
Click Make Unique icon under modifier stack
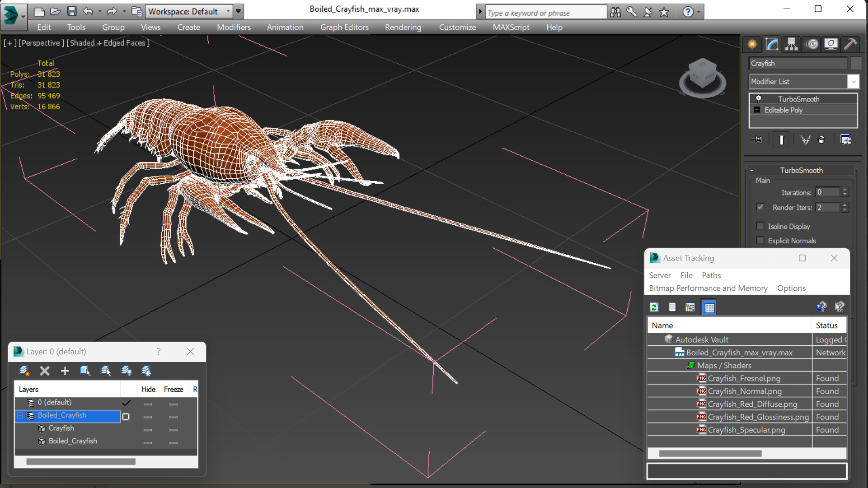805,139
